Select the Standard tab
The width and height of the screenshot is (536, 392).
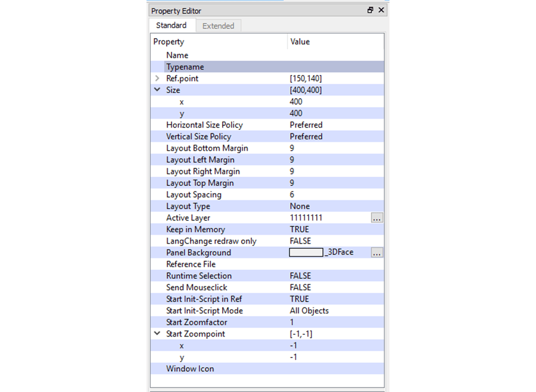[x=171, y=26]
